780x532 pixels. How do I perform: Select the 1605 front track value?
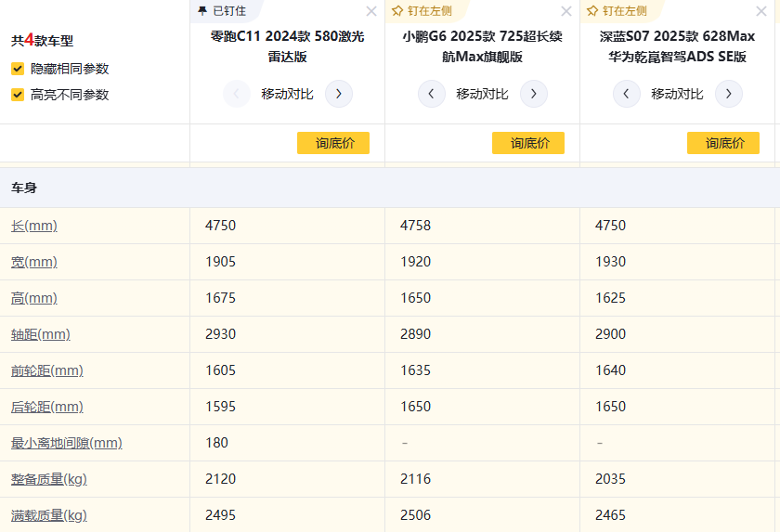220,370
